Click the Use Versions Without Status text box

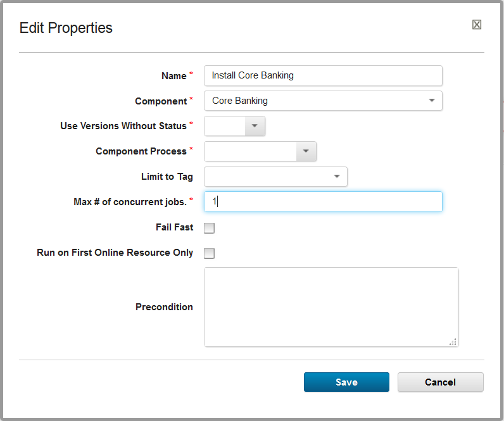pyautogui.click(x=225, y=126)
